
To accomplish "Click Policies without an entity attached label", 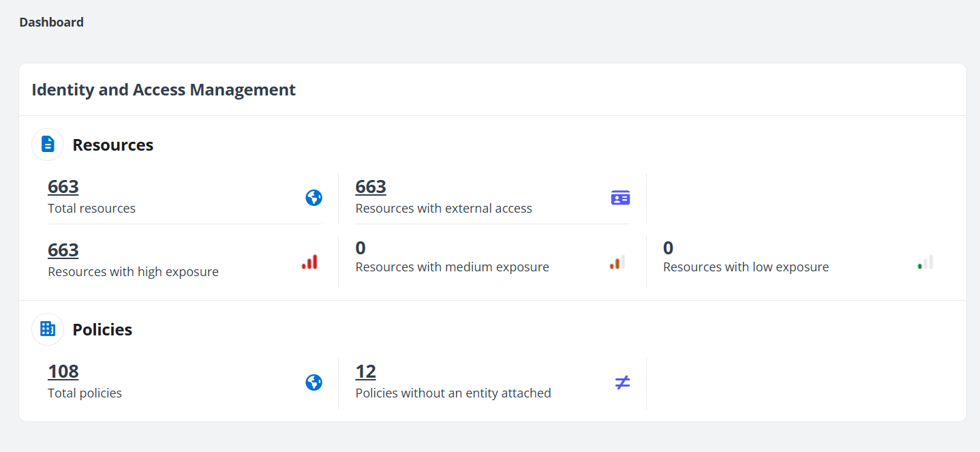I will [x=453, y=393].
